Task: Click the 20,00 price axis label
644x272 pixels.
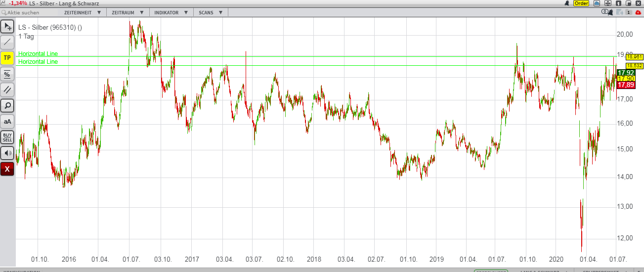Action: click(625, 34)
